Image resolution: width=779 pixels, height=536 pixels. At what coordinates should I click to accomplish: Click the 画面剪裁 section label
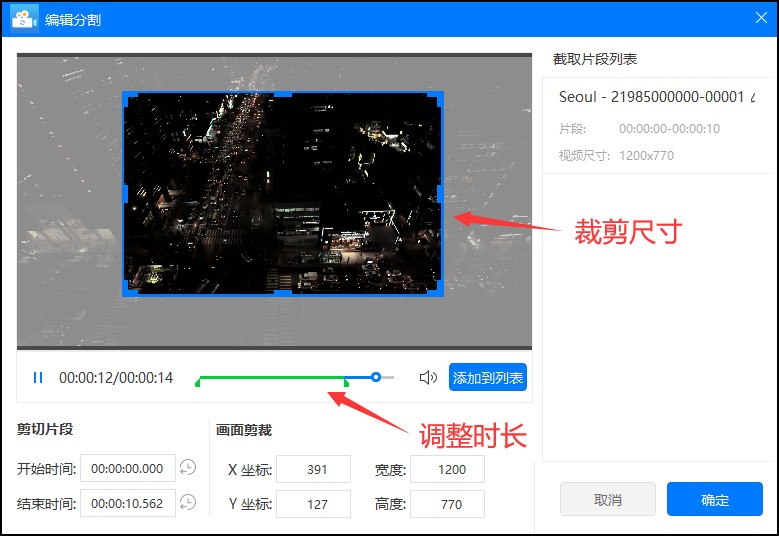(x=243, y=430)
